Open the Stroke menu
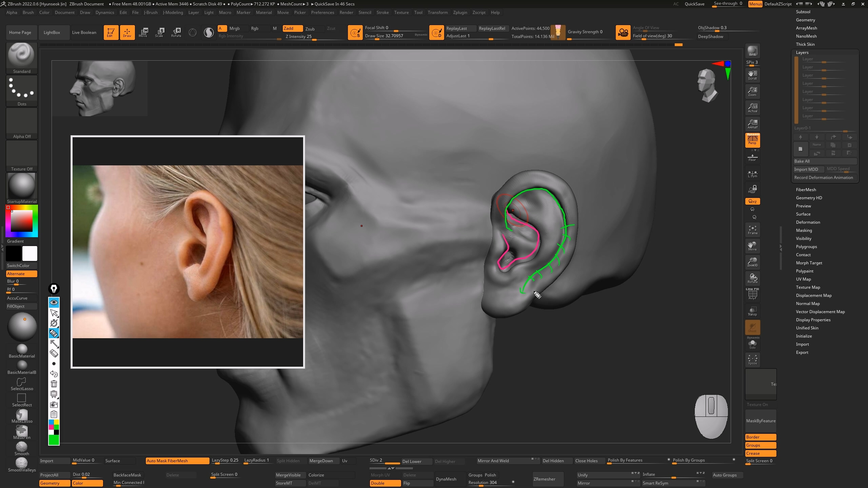The image size is (868, 488). tap(382, 13)
